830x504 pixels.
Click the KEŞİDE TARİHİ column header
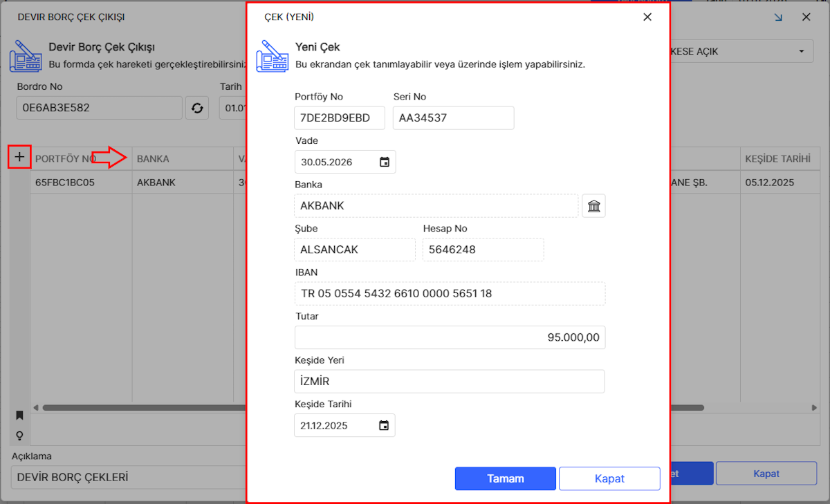click(777, 159)
